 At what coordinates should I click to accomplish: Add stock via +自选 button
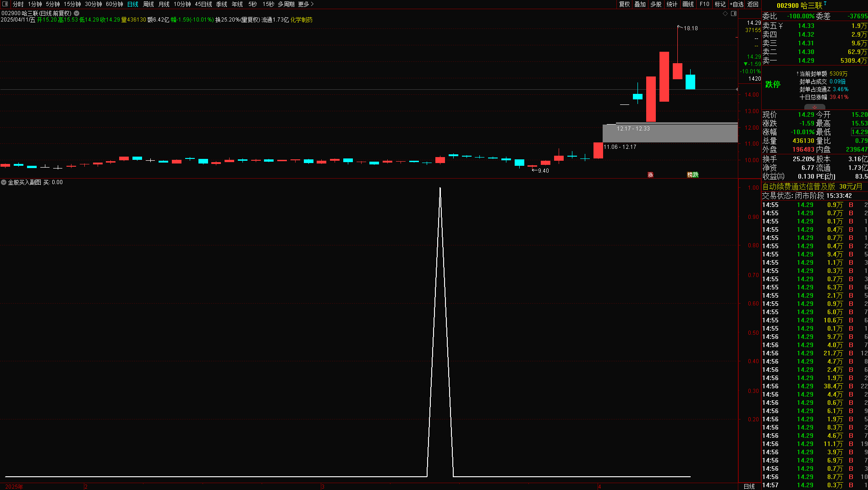(736, 4)
